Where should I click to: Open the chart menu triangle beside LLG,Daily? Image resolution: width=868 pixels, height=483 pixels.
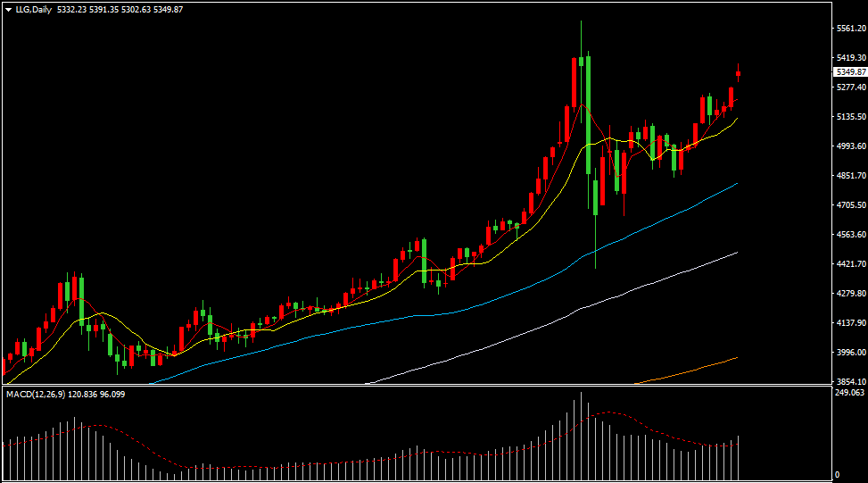(x=8, y=10)
